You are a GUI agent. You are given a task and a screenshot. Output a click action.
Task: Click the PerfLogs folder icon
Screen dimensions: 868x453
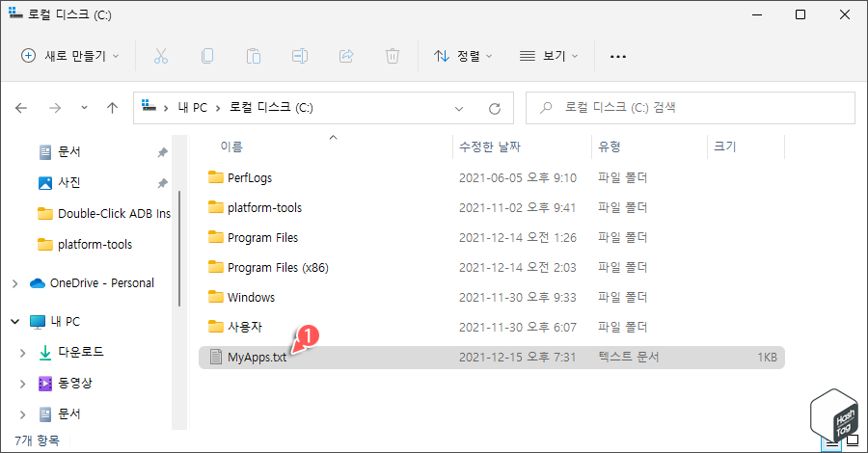pyautogui.click(x=215, y=177)
